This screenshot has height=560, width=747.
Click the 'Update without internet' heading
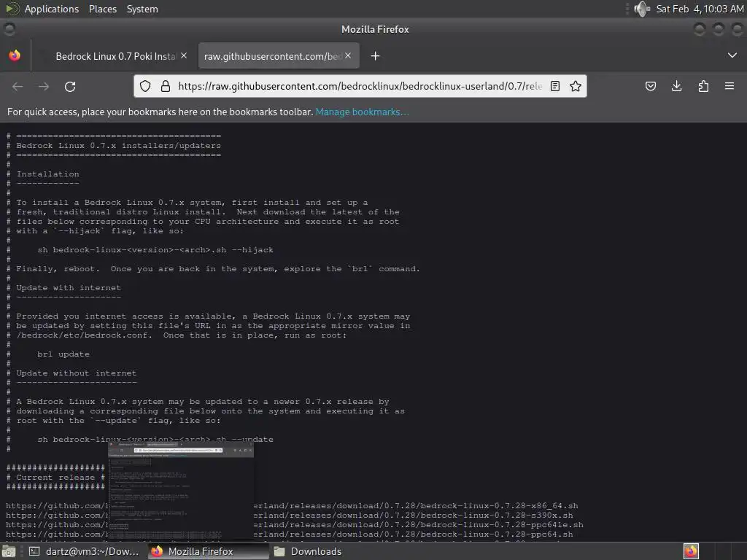pos(76,373)
